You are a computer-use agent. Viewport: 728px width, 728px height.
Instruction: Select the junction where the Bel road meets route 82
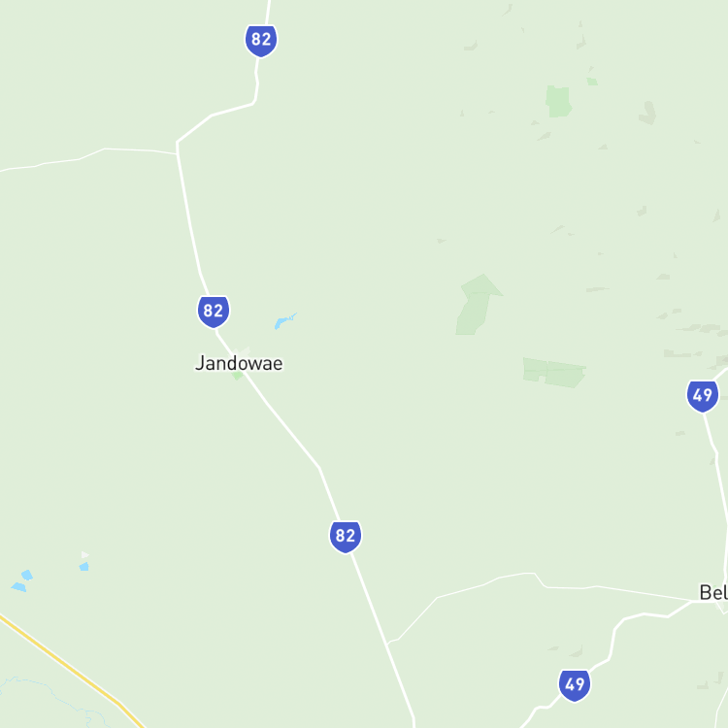pos(387,644)
